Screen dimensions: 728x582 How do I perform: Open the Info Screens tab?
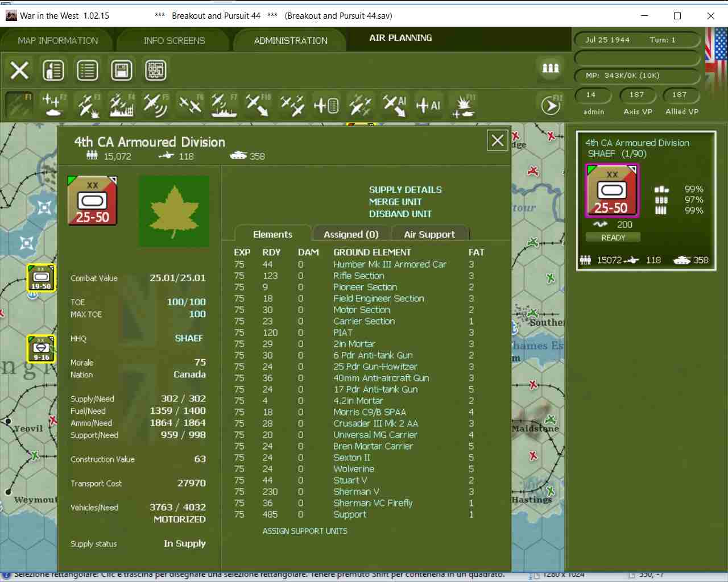pyautogui.click(x=174, y=41)
